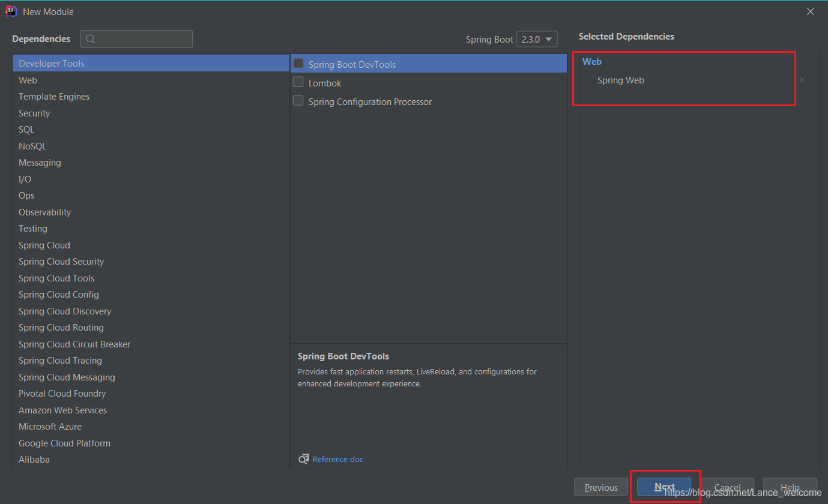The width and height of the screenshot is (828, 504).
Task: Select Spring Cloud Messaging category
Action: [x=151, y=377]
